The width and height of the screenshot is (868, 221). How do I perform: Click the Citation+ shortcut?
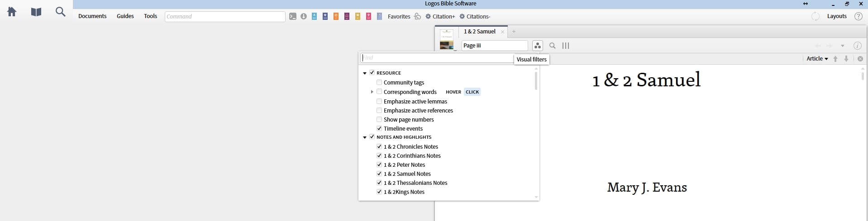click(x=440, y=16)
